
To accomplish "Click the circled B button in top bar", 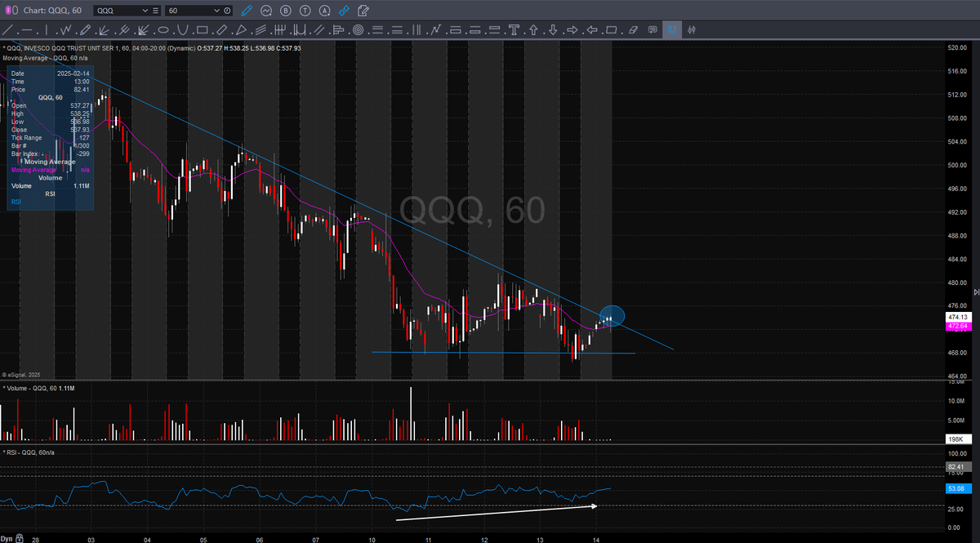I will tap(286, 11).
